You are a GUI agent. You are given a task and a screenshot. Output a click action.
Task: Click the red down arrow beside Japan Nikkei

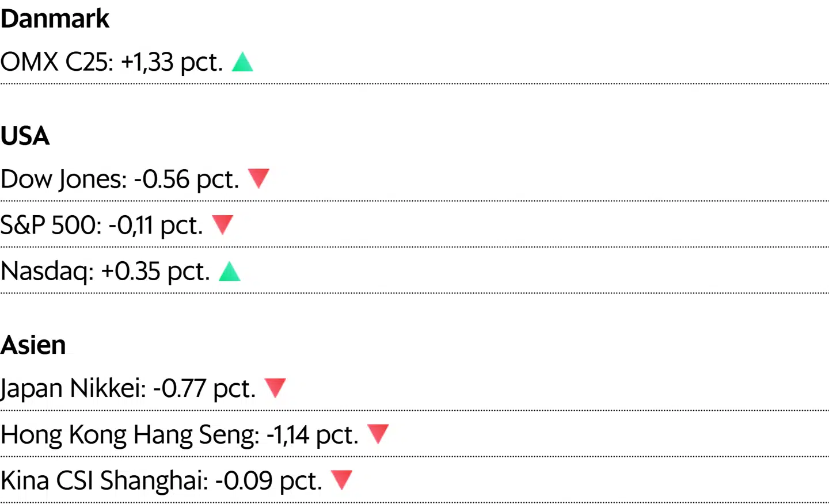[x=275, y=387]
